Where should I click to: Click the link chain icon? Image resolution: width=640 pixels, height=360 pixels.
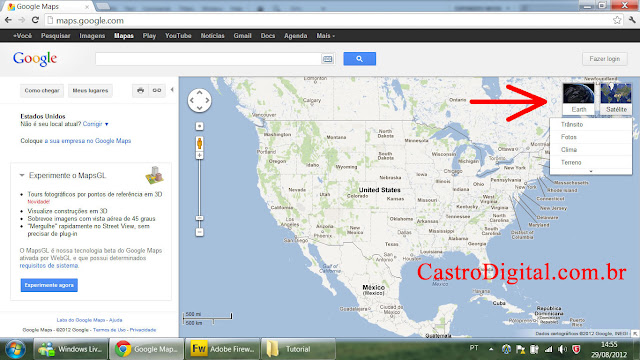(157, 91)
